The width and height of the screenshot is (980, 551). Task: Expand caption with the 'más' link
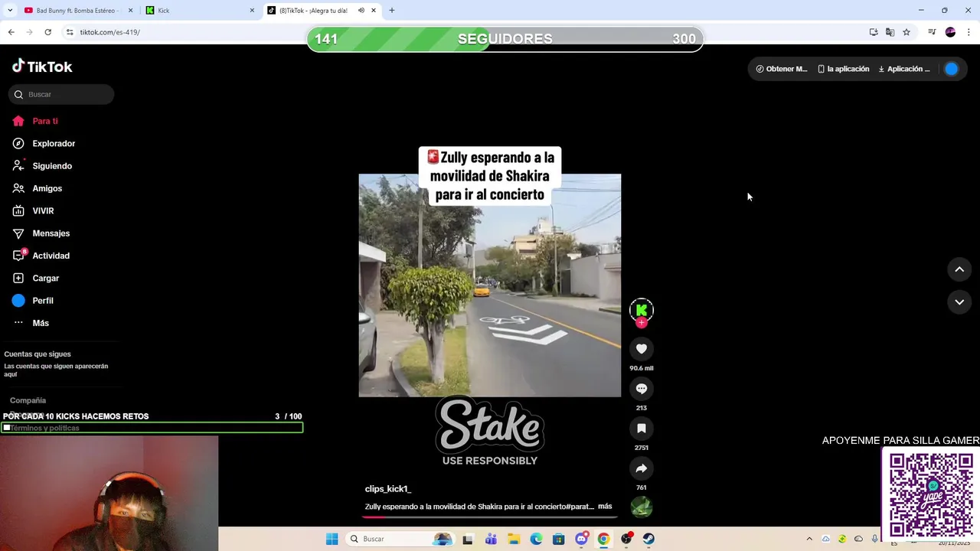pyautogui.click(x=605, y=507)
